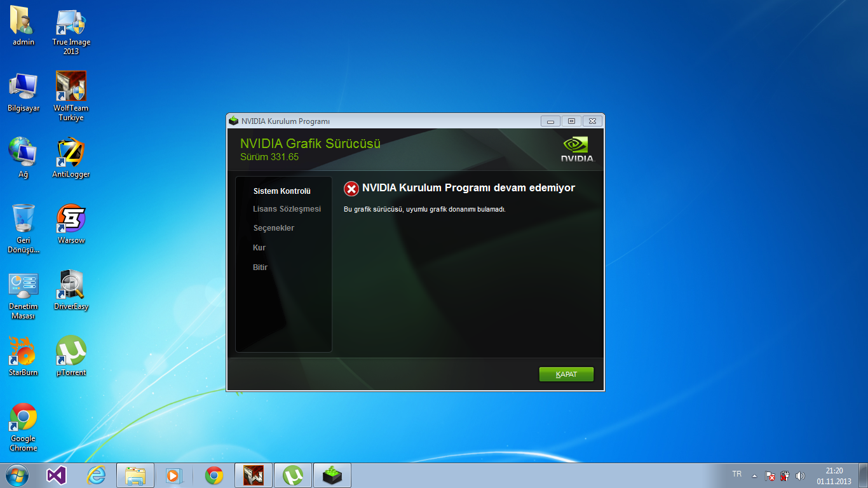Select the Lisans Sözleşmesi step

287,209
